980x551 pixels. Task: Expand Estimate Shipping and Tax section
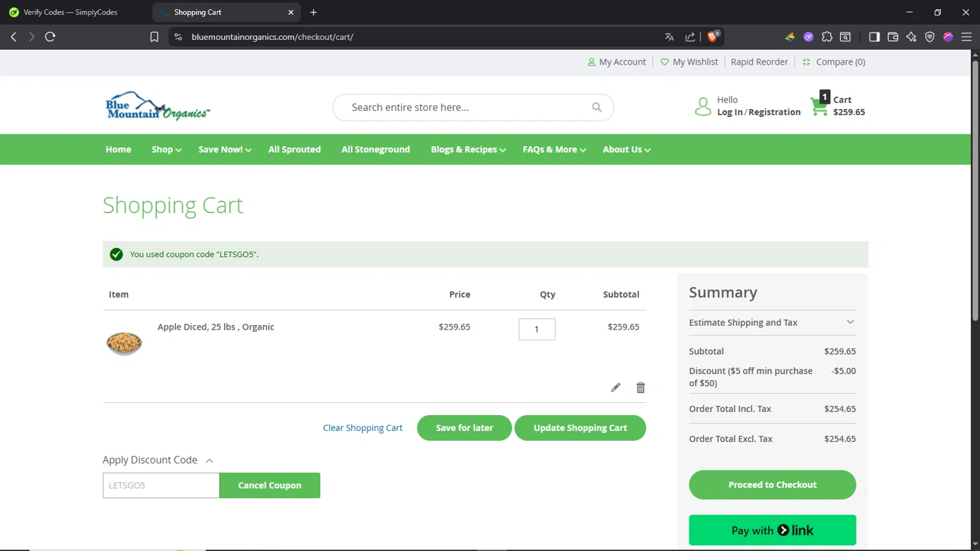click(x=772, y=323)
